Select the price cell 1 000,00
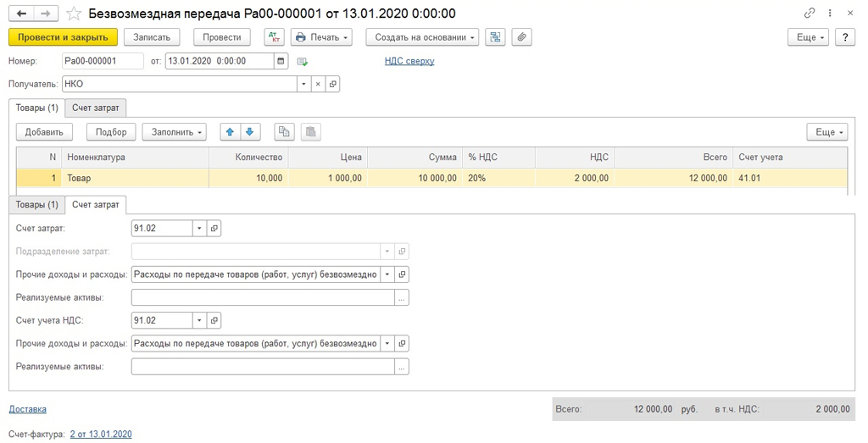 [328, 178]
